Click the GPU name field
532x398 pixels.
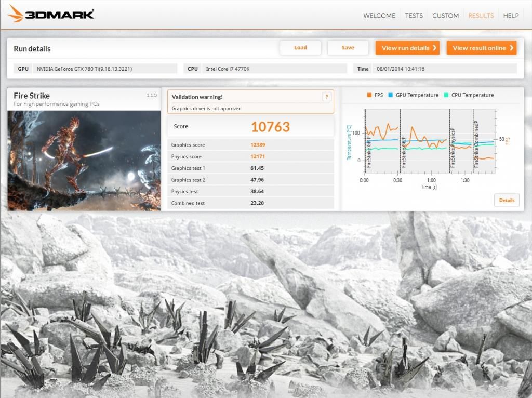pos(105,69)
